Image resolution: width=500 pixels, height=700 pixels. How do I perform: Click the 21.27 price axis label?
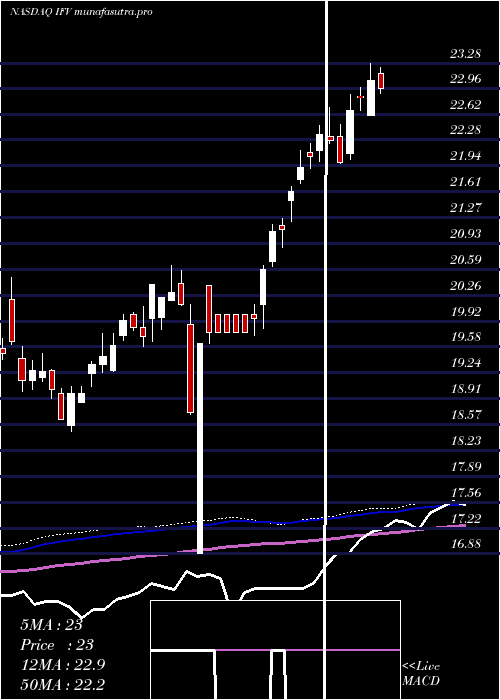point(465,208)
